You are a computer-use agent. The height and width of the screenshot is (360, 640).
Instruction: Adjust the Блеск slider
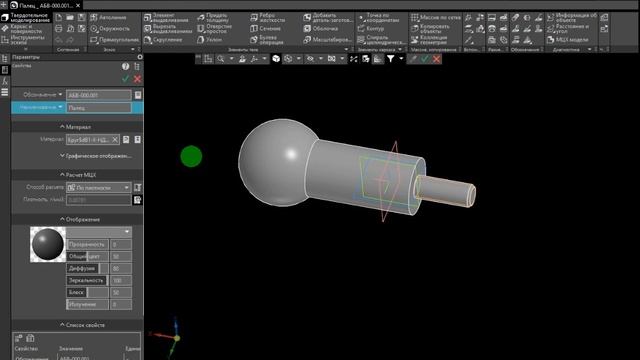tap(87, 293)
